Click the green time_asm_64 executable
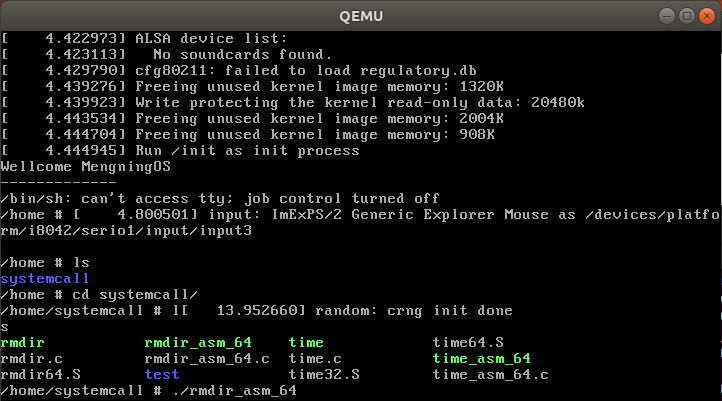Viewport: 722px width, 401px height. (x=482, y=359)
